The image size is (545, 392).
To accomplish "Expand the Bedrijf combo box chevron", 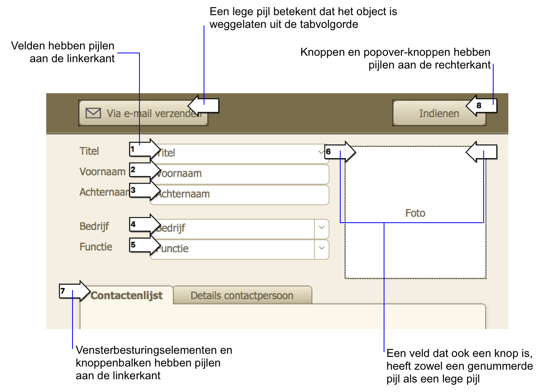I will coord(322,228).
